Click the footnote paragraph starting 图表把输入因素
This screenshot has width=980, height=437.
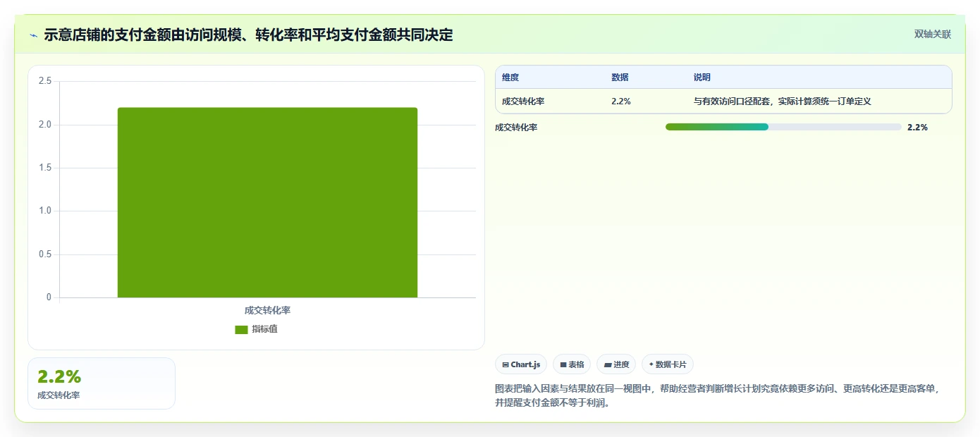pos(718,395)
